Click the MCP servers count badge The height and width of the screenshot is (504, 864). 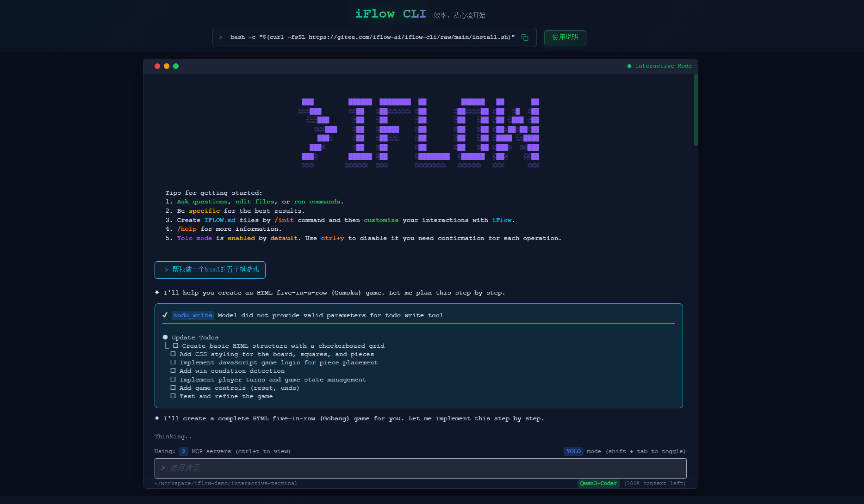(x=183, y=451)
